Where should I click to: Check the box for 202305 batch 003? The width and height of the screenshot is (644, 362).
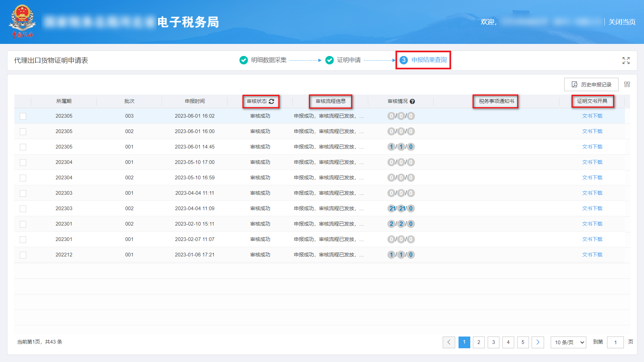click(x=23, y=116)
